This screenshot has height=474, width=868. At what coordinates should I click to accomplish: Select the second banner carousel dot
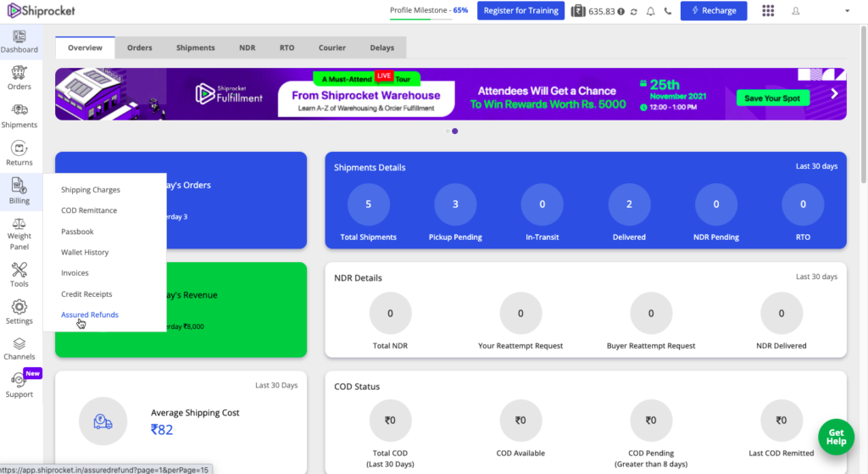[455, 131]
